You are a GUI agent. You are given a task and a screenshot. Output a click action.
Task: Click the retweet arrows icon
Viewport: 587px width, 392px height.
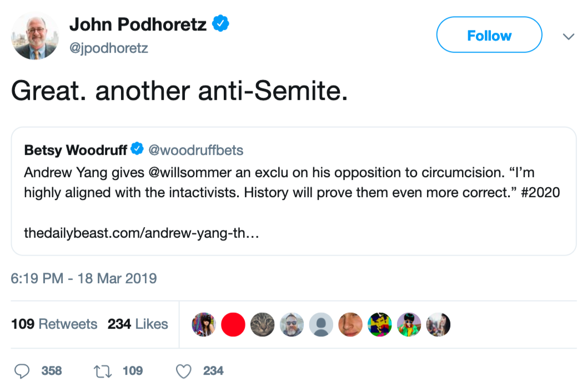[x=103, y=371]
